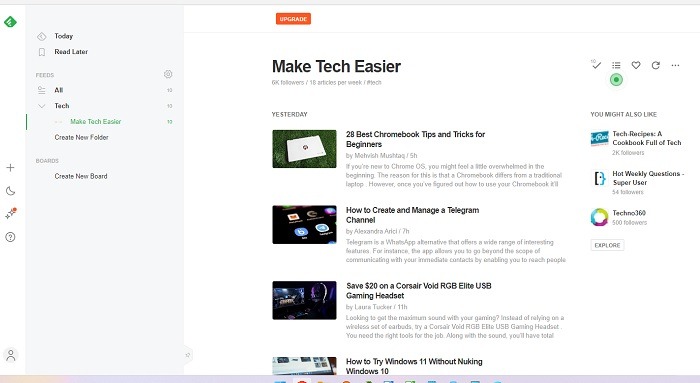Toggle night mode moon icon
This screenshot has height=383, width=700.
10,191
